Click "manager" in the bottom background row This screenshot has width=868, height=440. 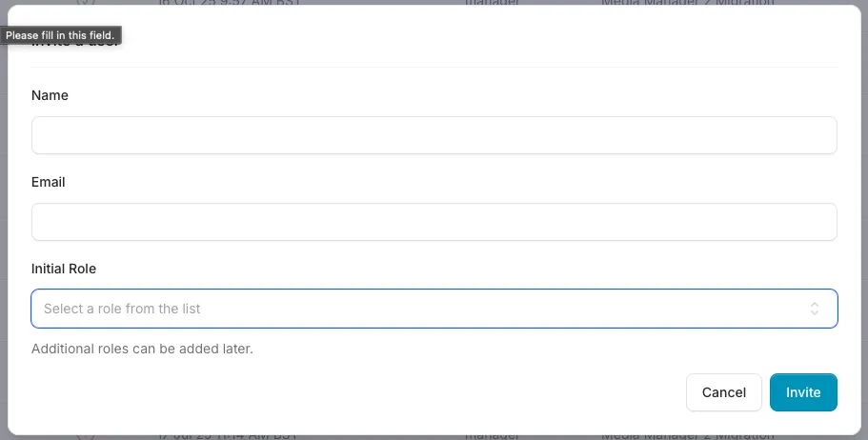(493, 436)
